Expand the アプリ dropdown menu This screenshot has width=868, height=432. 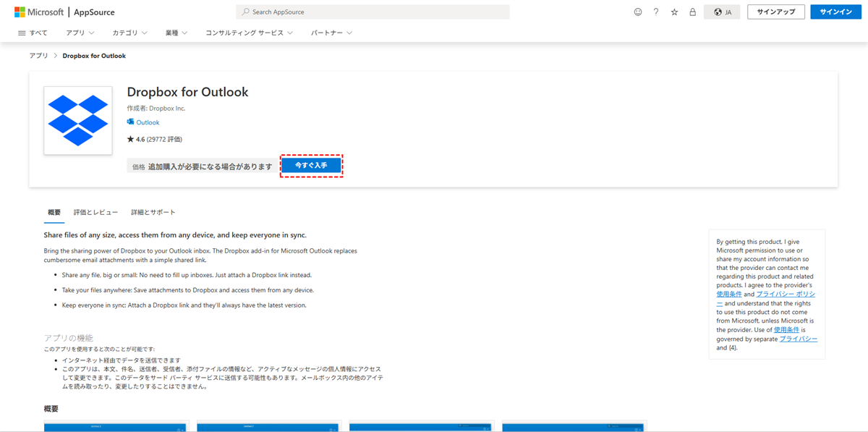80,33
